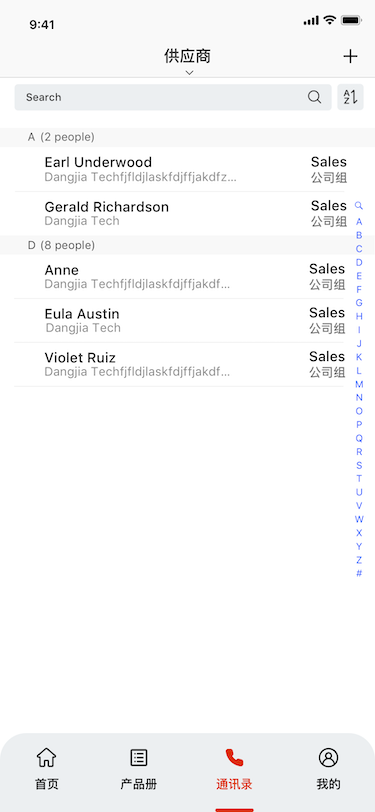Select Anne contact entry
The height and width of the screenshot is (812, 375).
coord(188,276)
